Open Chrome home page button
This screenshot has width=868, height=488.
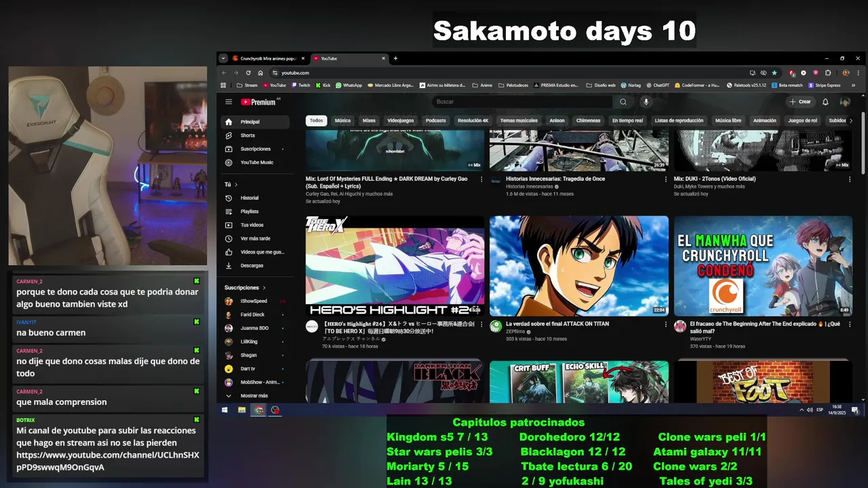260,73
